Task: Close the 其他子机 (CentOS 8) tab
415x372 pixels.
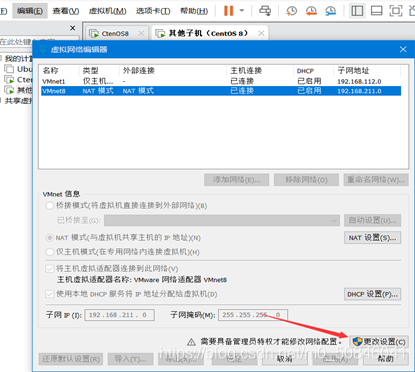Action: click(261, 33)
